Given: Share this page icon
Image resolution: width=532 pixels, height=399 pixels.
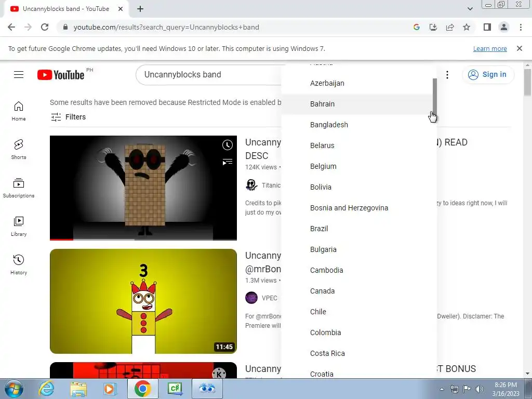Looking at the screenshot, I should (450, 27).
